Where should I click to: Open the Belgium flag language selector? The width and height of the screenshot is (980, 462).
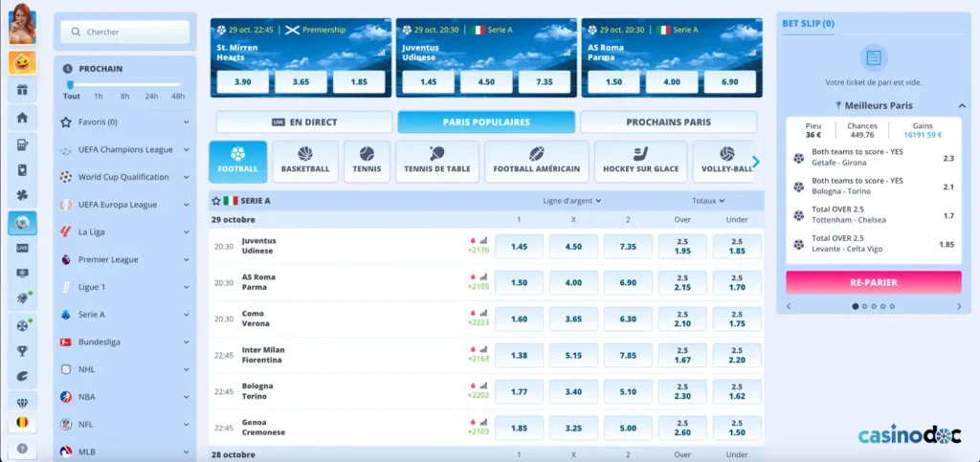tap(22, 422)
